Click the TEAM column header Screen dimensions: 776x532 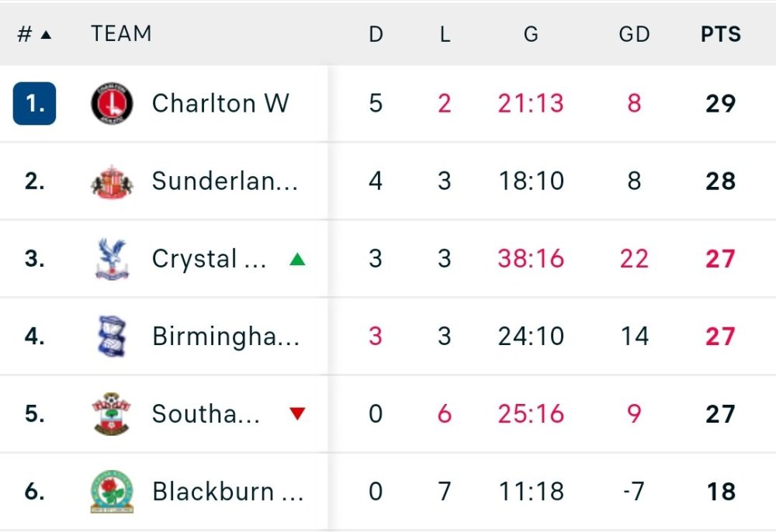point(121,34)
